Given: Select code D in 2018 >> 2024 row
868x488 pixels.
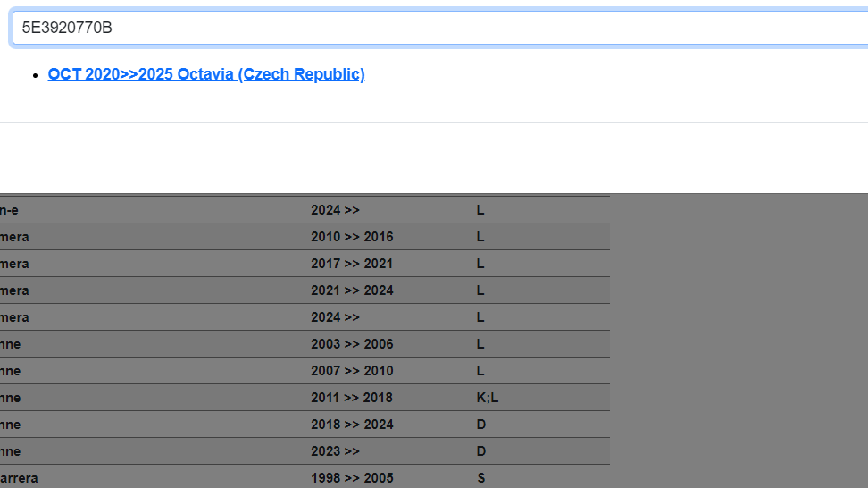Looking at the screenshot, I should click(480, 425).
